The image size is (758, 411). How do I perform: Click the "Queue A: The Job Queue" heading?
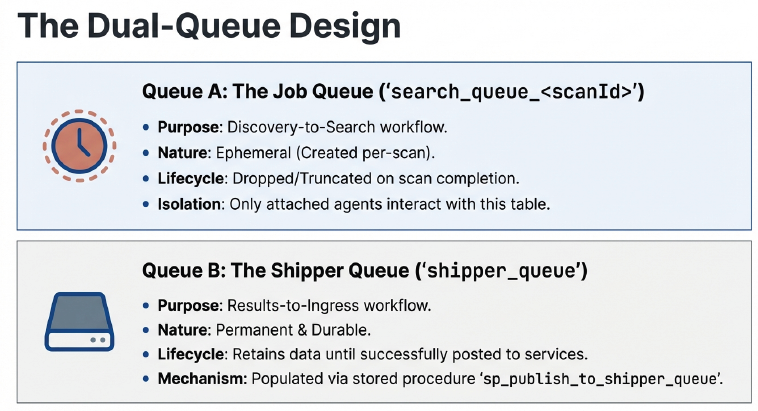coord(257,92)
